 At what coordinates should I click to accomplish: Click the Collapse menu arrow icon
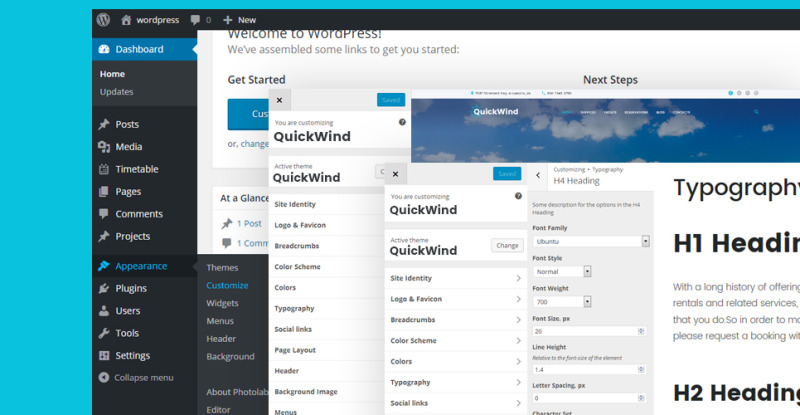[x=104, y=377]
